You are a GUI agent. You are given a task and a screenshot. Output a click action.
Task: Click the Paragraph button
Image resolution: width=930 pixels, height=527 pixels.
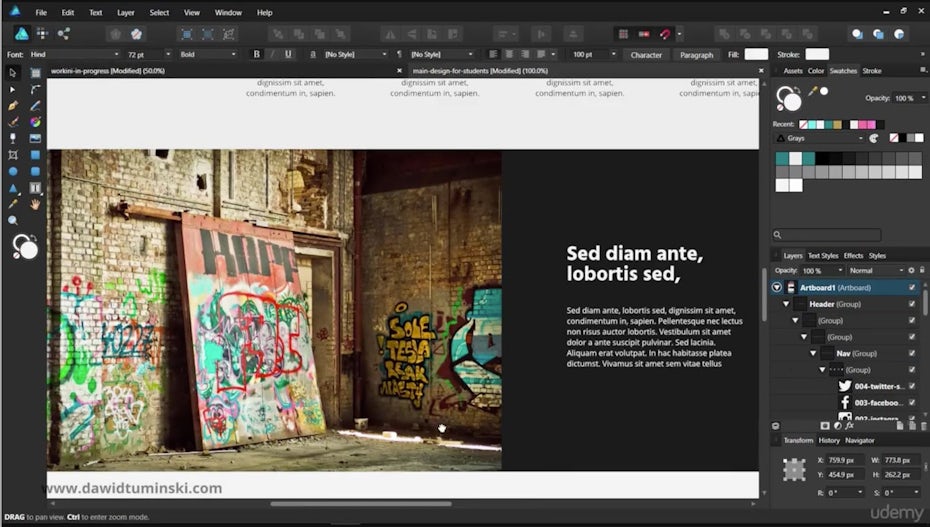[697, 55]
